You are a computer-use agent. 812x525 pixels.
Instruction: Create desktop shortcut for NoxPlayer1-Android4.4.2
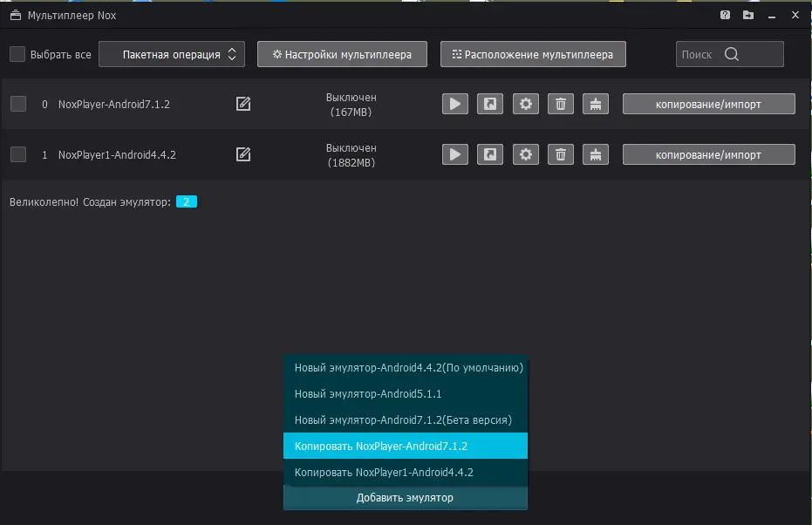tap(490, 154)
